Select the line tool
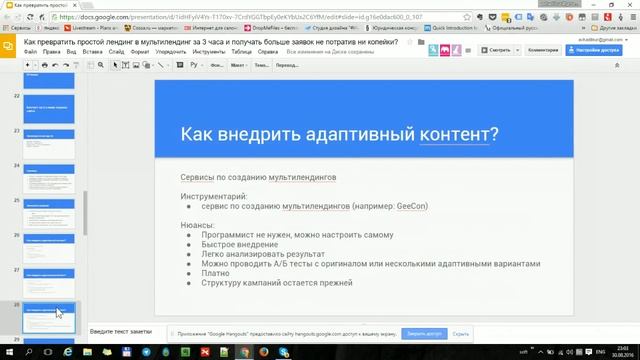The width and height of the screenshot is (640, 360). 161,65
